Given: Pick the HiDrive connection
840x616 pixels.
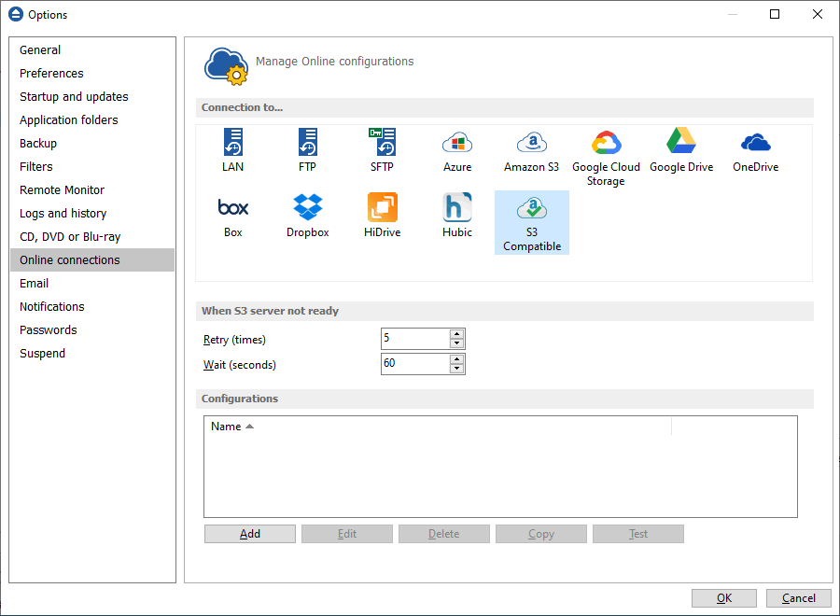Looking at the screenshot, I should (382, 216).
